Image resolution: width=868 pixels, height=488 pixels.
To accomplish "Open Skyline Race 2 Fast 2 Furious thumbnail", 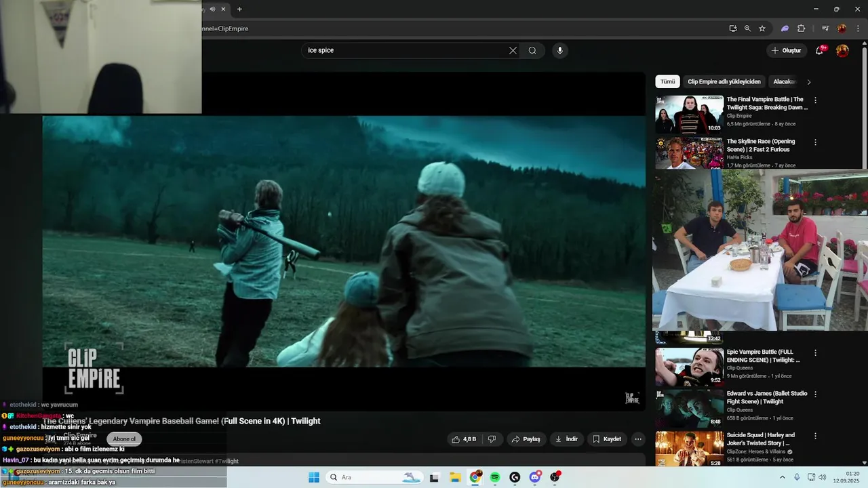I will (689, 153).
